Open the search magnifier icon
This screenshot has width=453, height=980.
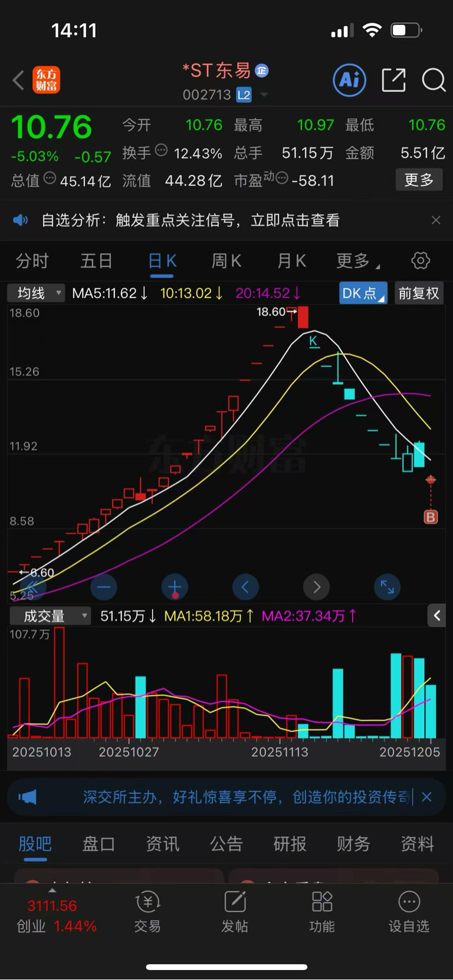tap(434, 80)
